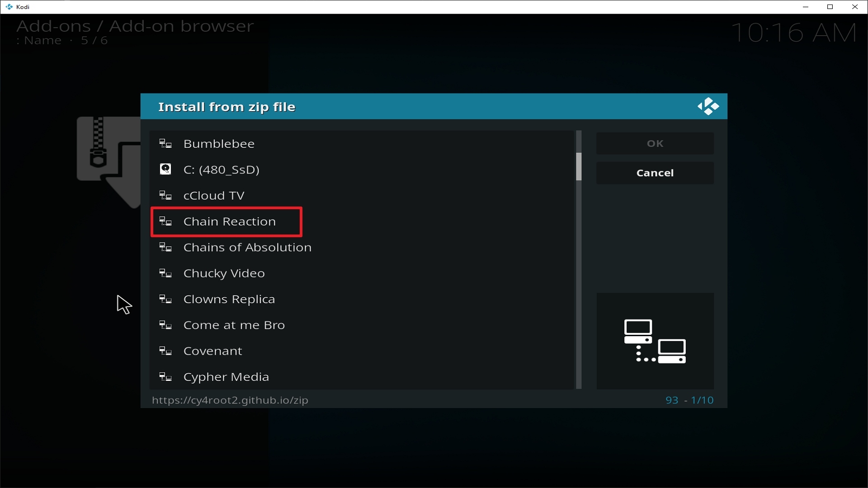Click the network icon beside Chain Reaction
Viewport: 868px width, 488px height.
[x=165, y=221]
